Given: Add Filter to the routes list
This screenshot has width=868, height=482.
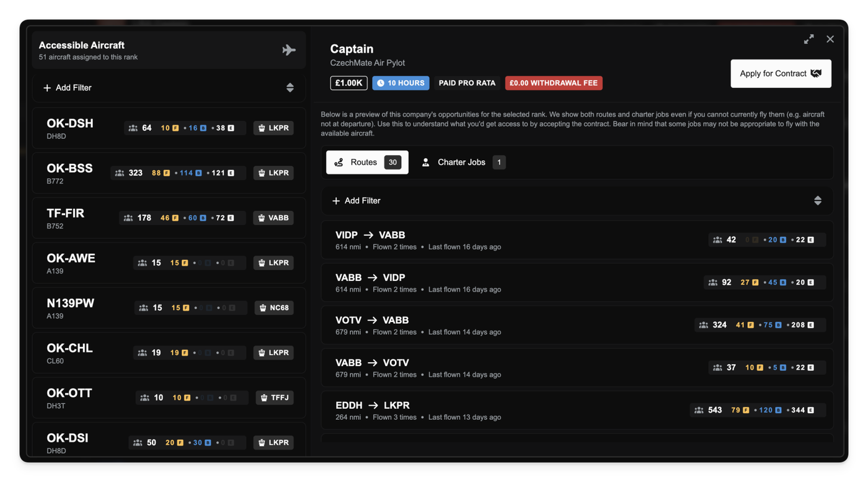Looking at the screenshot, I should click(x=356, y=200).
